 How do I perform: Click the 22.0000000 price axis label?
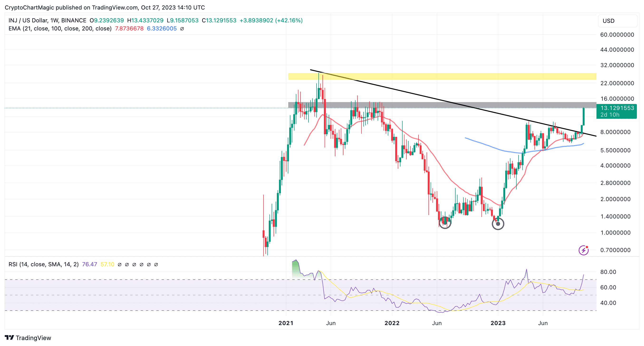617,83
